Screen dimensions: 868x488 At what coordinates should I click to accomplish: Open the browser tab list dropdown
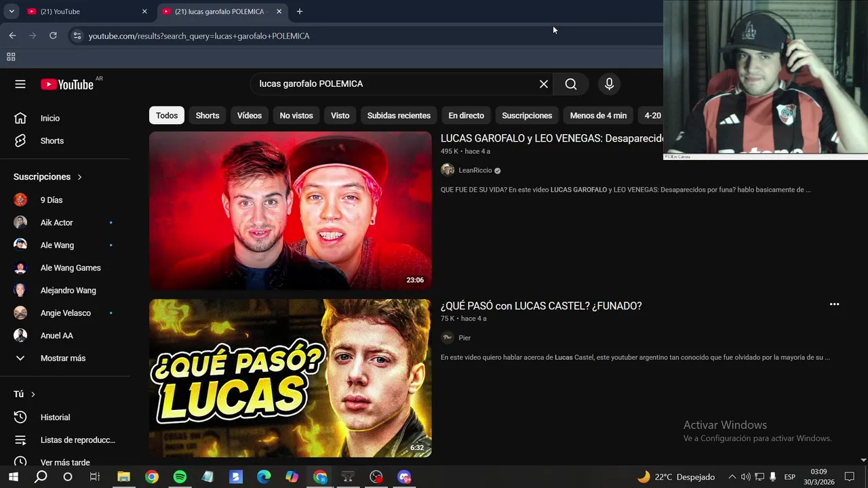(x=12, y=12)
